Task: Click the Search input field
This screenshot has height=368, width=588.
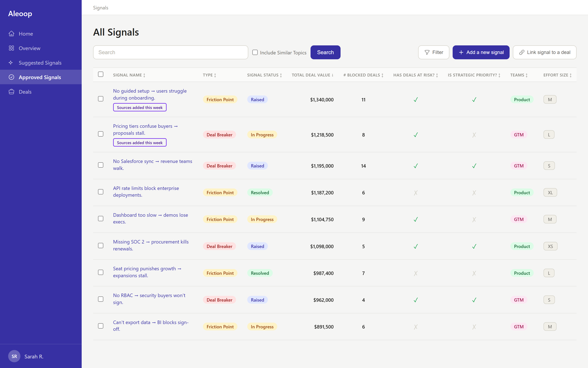Action: pyautogui.click(x=170, y=52)
